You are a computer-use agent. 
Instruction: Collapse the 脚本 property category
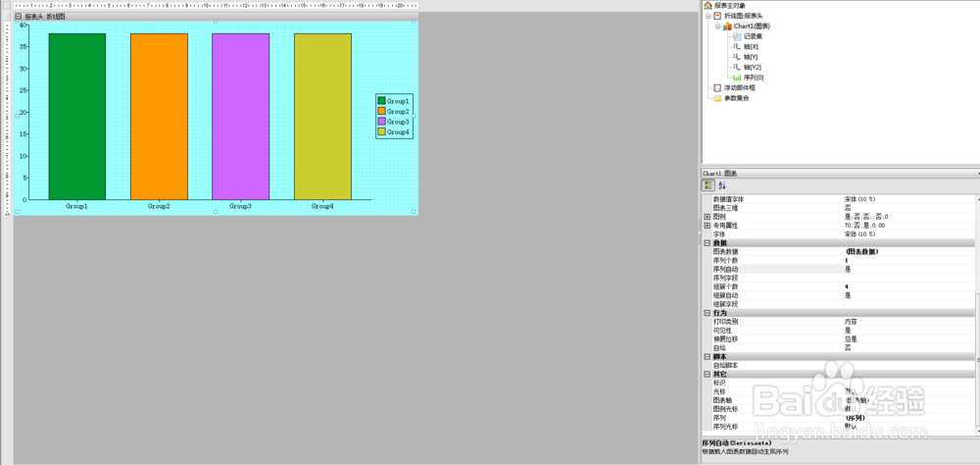click(707, 356)
